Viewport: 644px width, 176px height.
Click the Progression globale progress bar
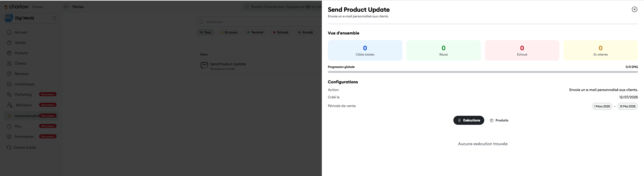(x=483, y=72)
